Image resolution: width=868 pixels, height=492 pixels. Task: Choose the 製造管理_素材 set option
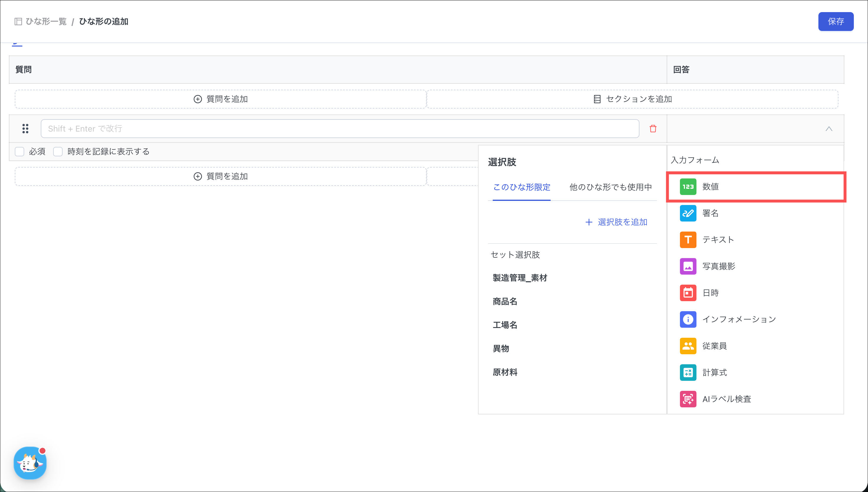[x=520, y=278]
